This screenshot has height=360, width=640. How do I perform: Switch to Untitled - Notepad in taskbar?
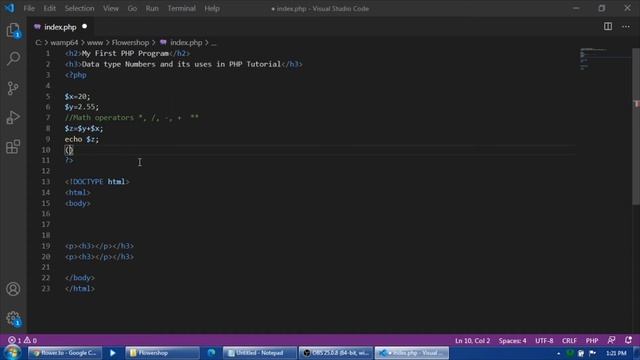(x=260, y=353)
